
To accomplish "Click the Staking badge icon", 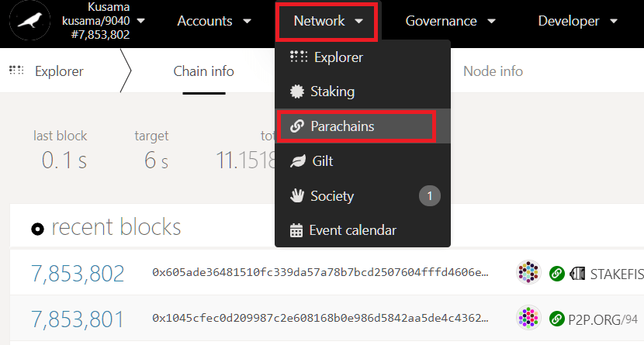I will pos(296,91).
